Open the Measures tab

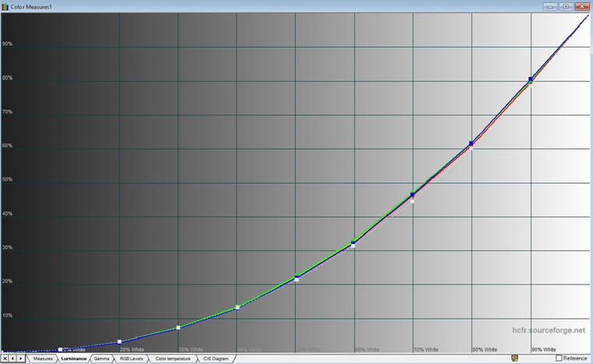click(43, 359)
